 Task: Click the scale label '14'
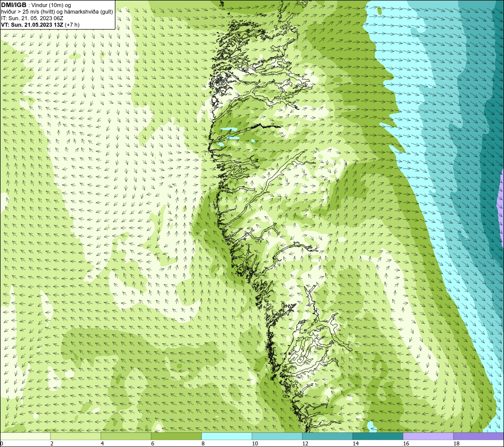[x=355, y=444]
